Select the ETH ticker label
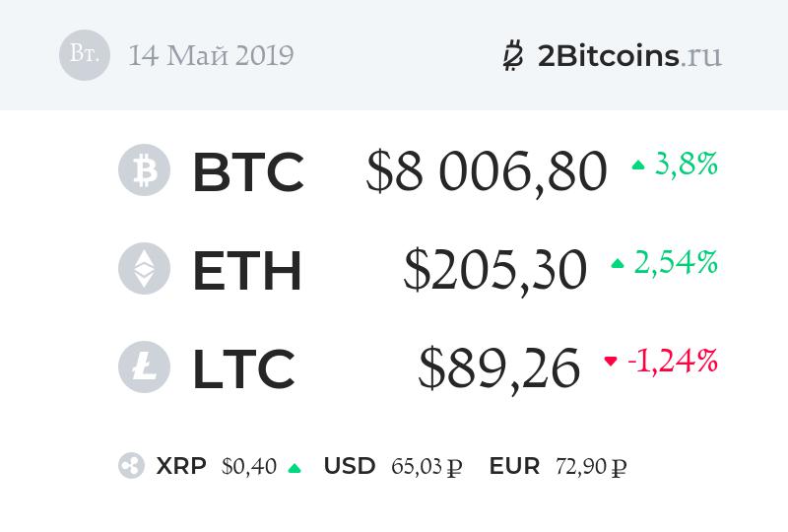788x532 pixels. coord(246,270)
